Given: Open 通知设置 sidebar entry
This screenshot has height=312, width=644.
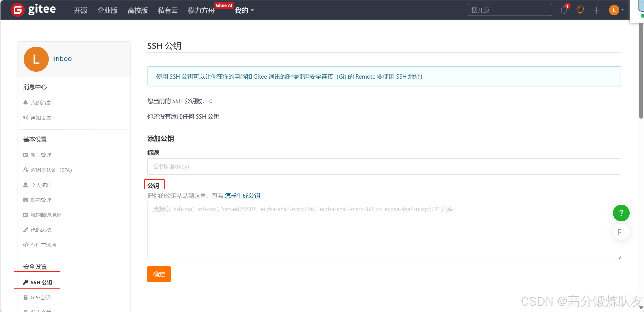Looking at the screenshot, I should coord(41,118).
